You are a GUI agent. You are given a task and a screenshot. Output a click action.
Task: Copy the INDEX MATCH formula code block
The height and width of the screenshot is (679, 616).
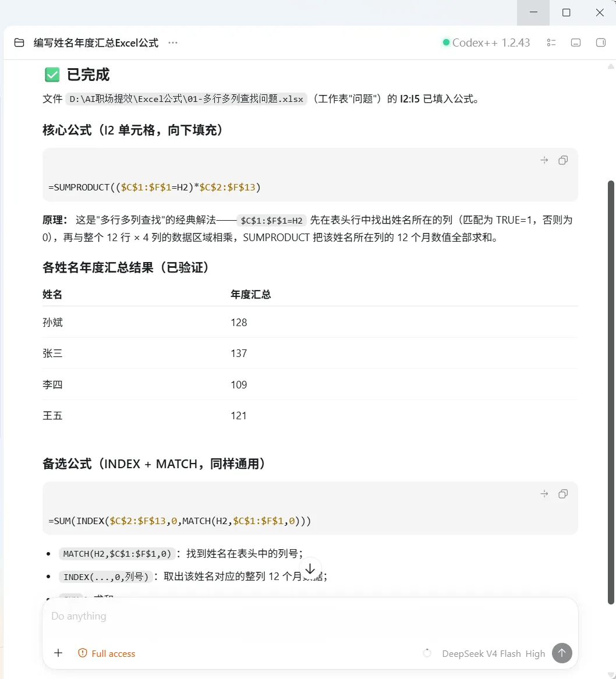click(563, 494)
